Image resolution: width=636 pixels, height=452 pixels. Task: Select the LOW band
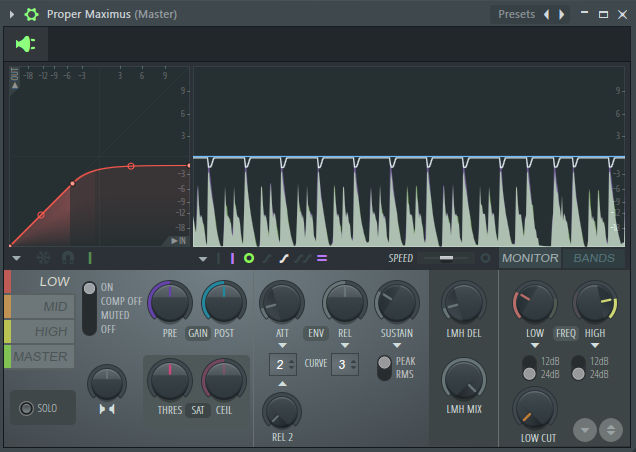[40, 282]
